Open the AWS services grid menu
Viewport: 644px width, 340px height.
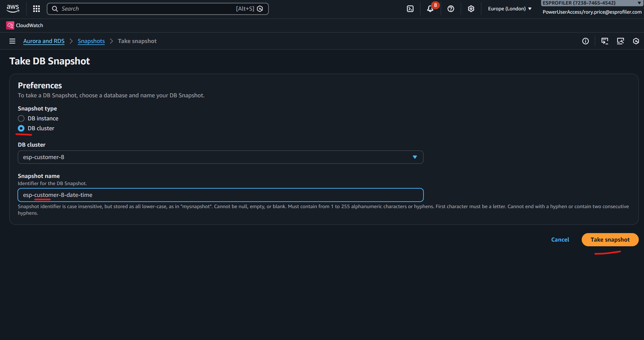(36, 9)
